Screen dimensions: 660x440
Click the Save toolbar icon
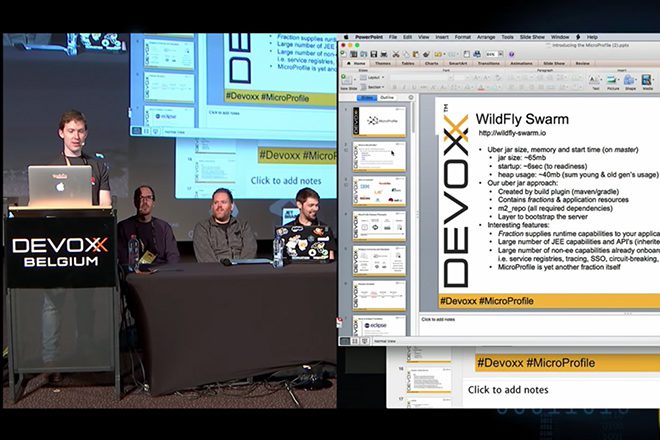coord(374,54)
